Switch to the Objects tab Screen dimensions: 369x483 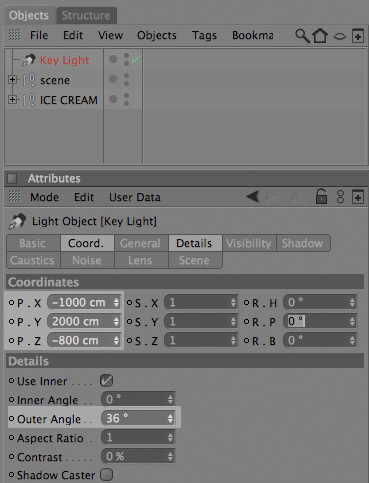[x=29, y=15]
